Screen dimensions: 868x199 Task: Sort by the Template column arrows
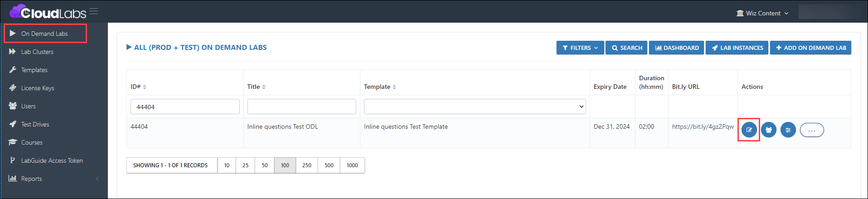point(394,87)
